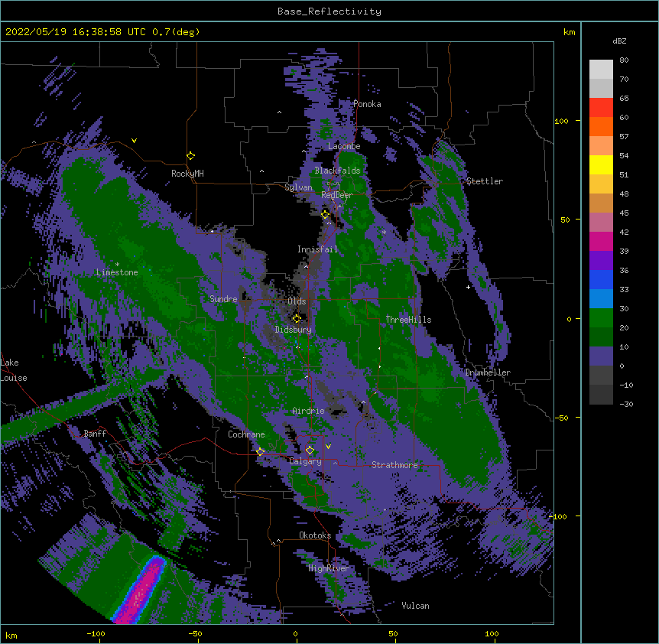Click the Lake Louise label
The width and height of the screenshot is (659, 644).
coord(14,370)
